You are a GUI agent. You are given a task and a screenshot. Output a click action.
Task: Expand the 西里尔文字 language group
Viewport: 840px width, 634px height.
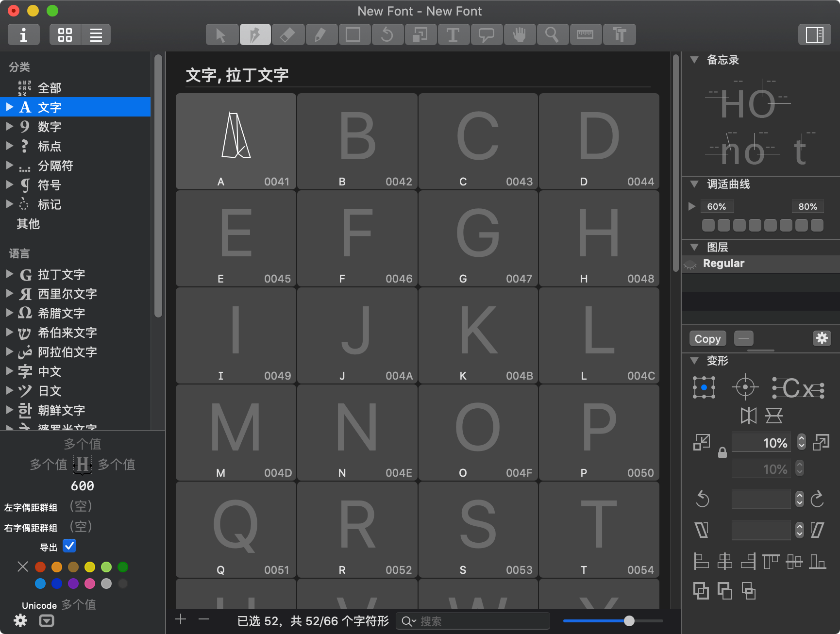(10, 293)
